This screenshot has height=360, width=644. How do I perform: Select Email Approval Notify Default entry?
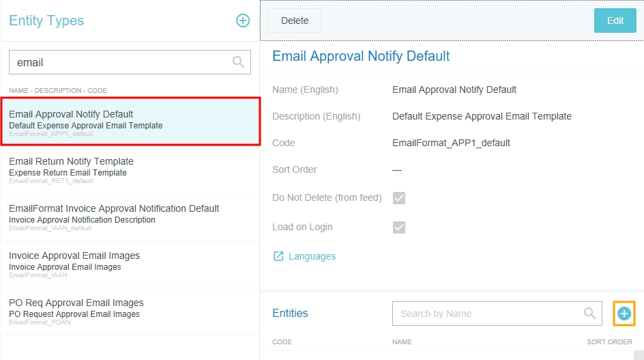pos(130,122)
